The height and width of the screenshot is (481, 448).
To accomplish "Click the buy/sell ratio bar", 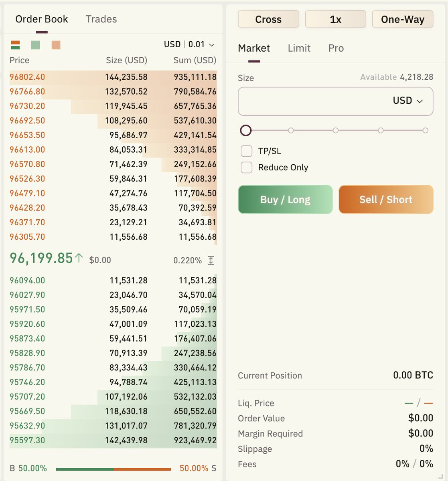I will coord(114,469).
